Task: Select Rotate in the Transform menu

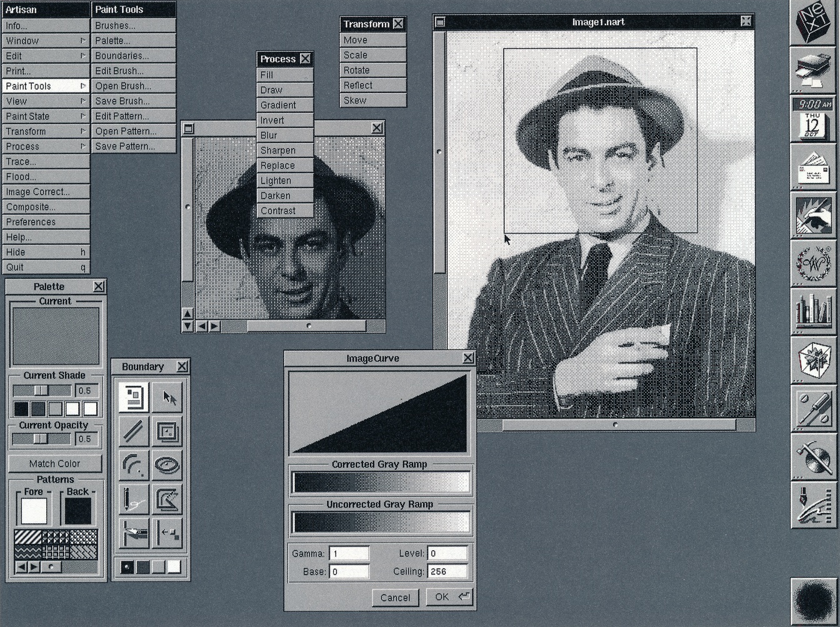Action: (x=357, y=70)
